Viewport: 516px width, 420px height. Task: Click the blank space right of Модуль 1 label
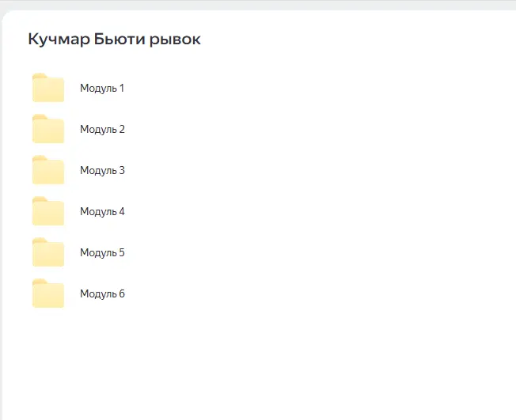coord(317,89)
